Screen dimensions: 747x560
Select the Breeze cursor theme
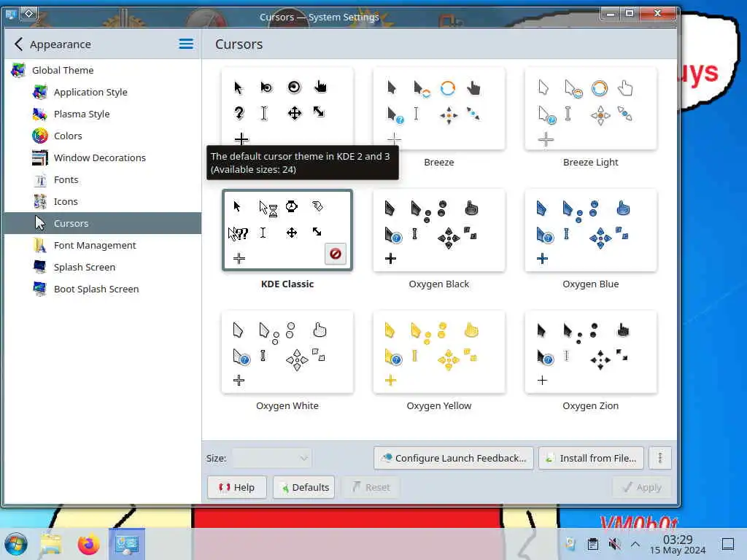pyautogui.click(x=438, y=109)
